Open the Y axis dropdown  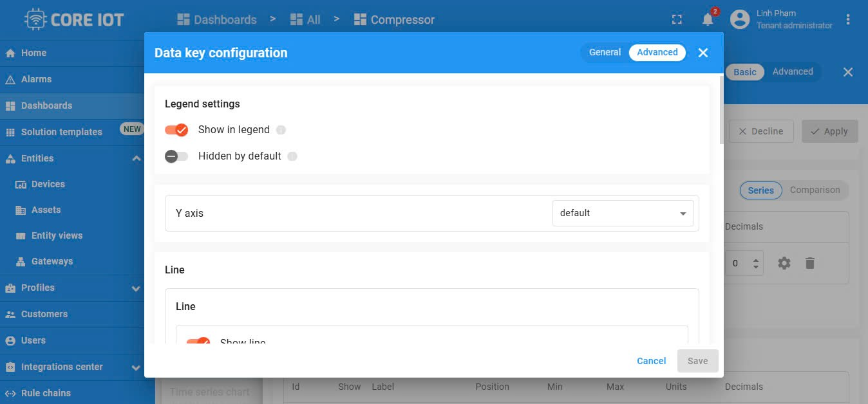point(623,213)
